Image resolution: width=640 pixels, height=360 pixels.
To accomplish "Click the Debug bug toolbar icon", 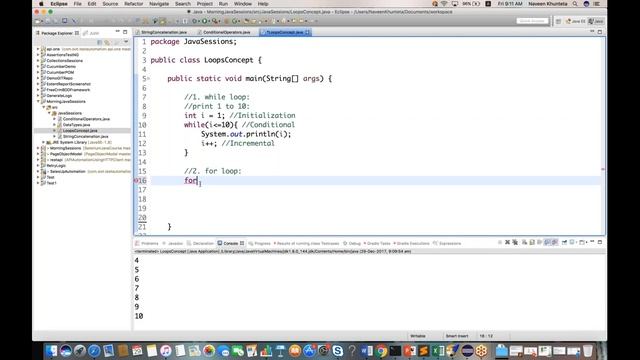I will (x=195, y=21).
